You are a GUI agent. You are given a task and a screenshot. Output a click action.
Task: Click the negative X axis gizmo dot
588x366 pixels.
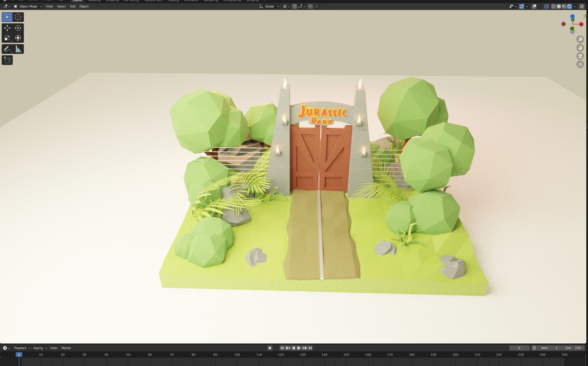coord(564,24)
